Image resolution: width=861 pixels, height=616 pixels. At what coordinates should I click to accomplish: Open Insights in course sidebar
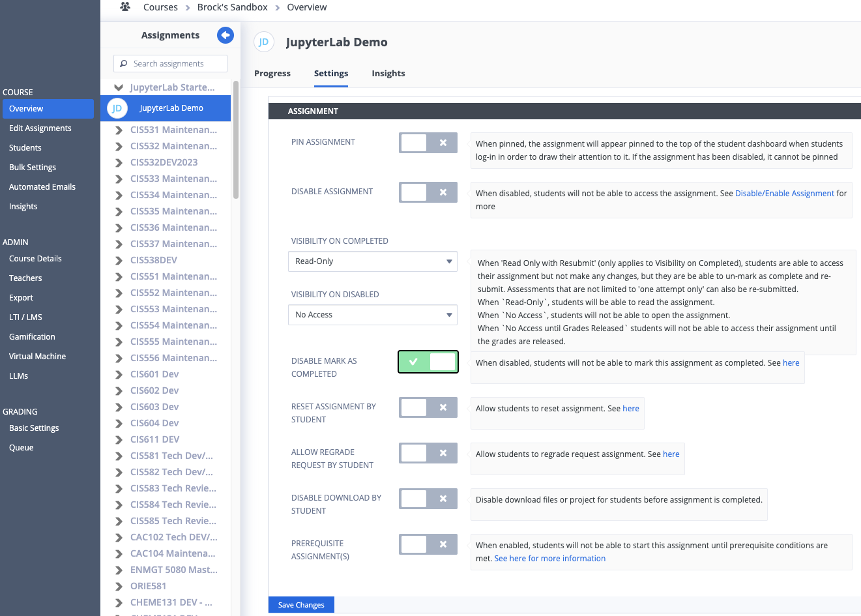pos(23,207)
